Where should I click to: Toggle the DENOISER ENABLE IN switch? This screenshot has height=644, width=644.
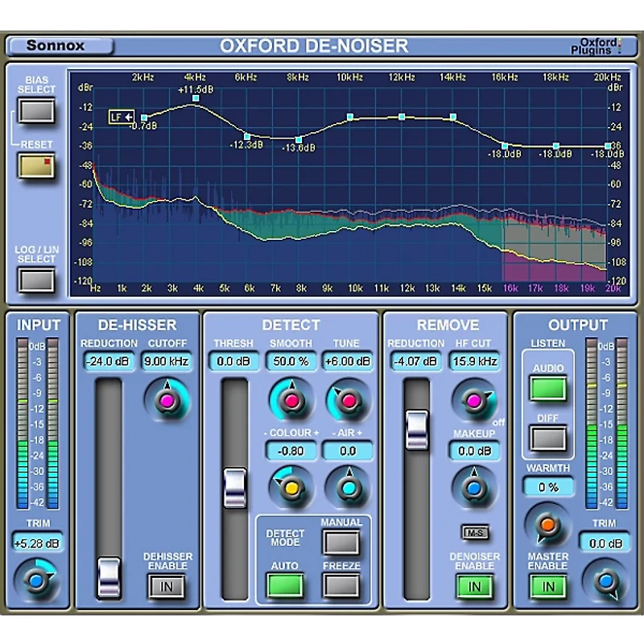point(473,587)
